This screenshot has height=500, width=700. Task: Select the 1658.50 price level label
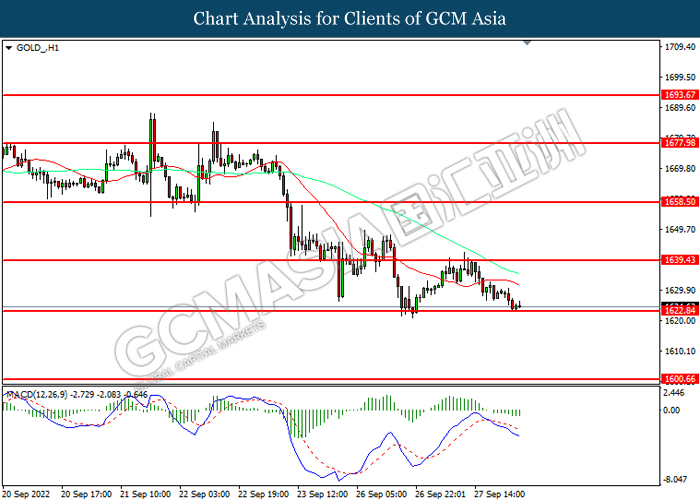tap(680, 202)
